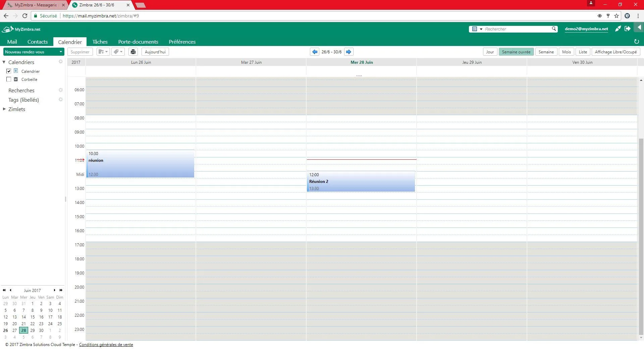644x349 pixels.
Task: Switch to the Liste view
Action: [x=583, y=52]
